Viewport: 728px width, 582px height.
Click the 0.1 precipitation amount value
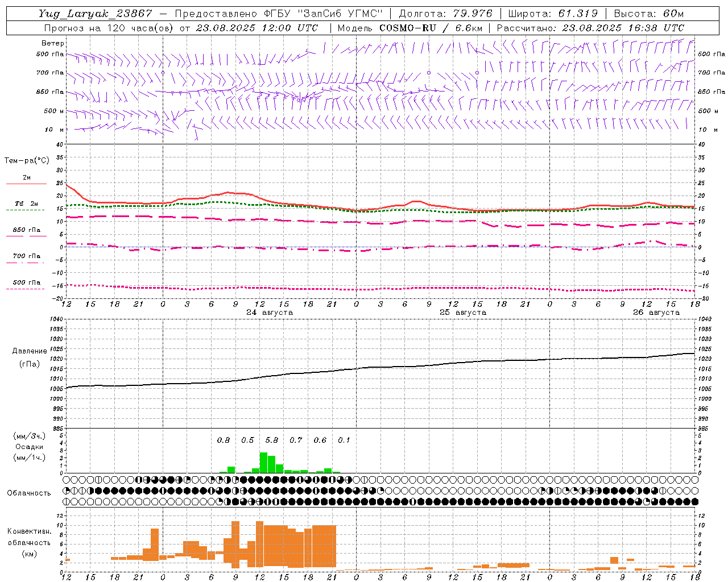[344, 440]
